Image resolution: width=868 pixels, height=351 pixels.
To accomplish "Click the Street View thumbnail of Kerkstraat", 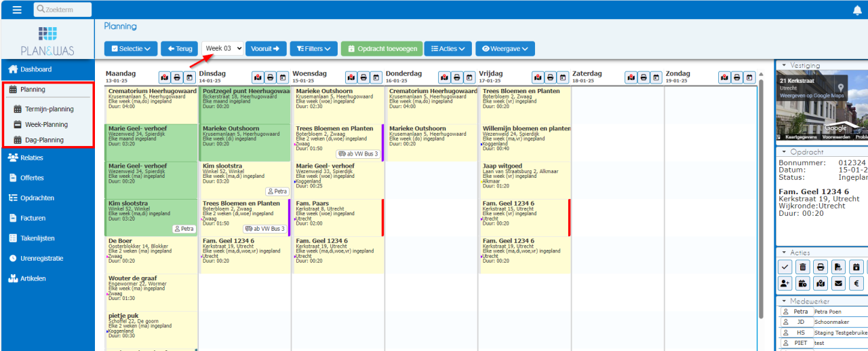I will pyautogui.click(x=823, y=106).
